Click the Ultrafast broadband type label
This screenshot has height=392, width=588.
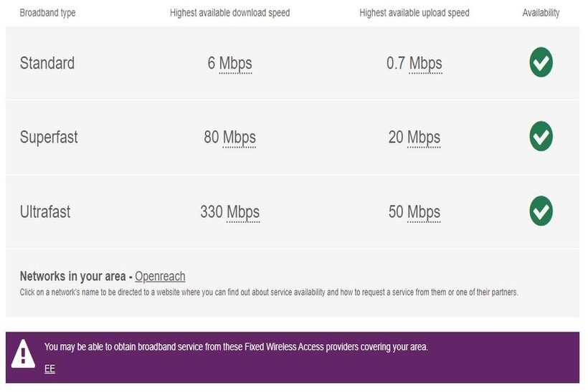[x=45, y=212]
